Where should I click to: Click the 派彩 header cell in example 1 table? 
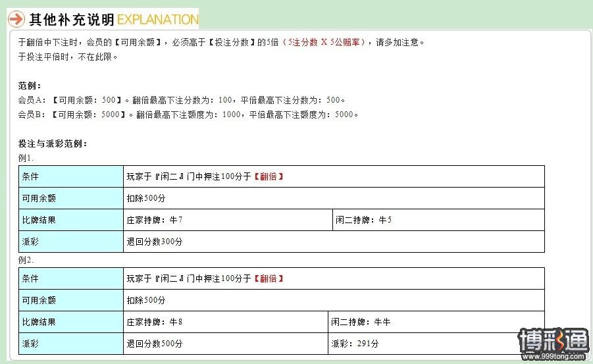tap(71, 242)
